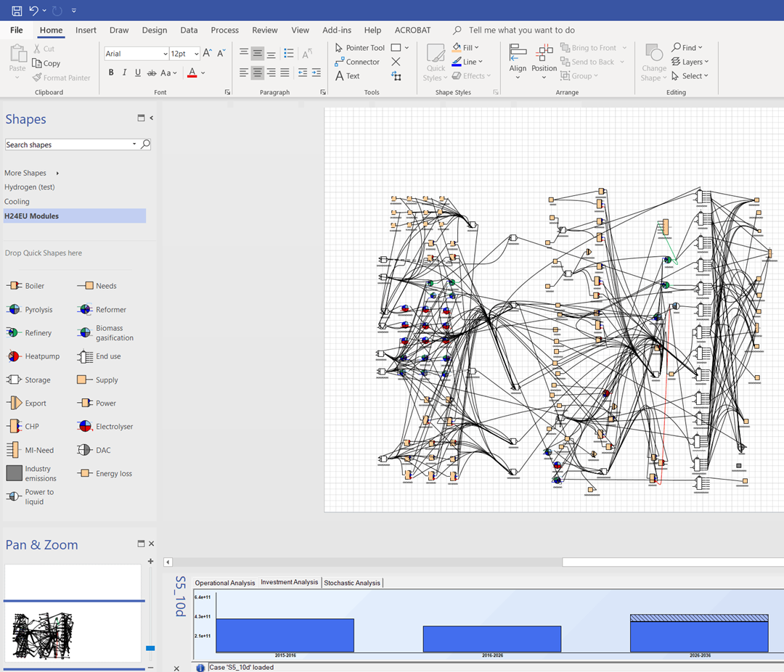Screen dimensions: 784x672
Task: Click the Pan & Zoom slider handle
Action: tap(150, 648)
